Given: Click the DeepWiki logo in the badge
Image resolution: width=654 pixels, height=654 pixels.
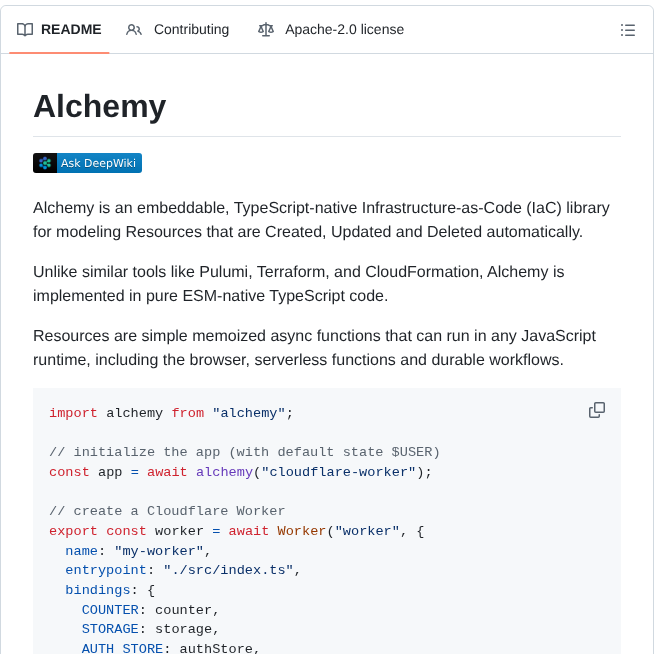Looking at the screenshot, I should pyautogui.click(x=45, y=163).
